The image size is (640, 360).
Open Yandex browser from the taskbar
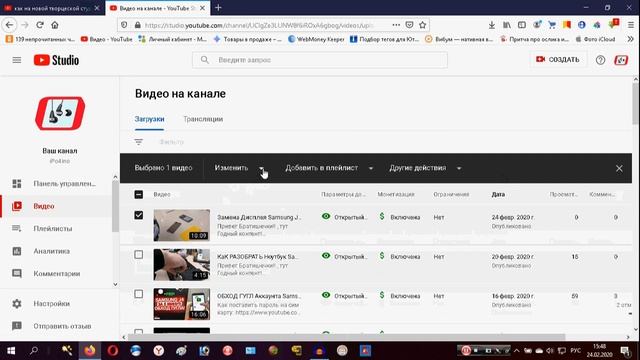(159, 350)
